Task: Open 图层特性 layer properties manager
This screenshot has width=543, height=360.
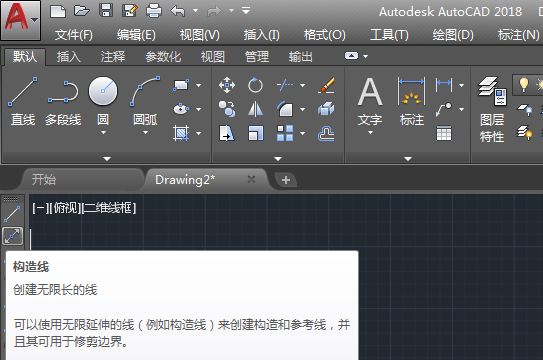Action: 492,109
